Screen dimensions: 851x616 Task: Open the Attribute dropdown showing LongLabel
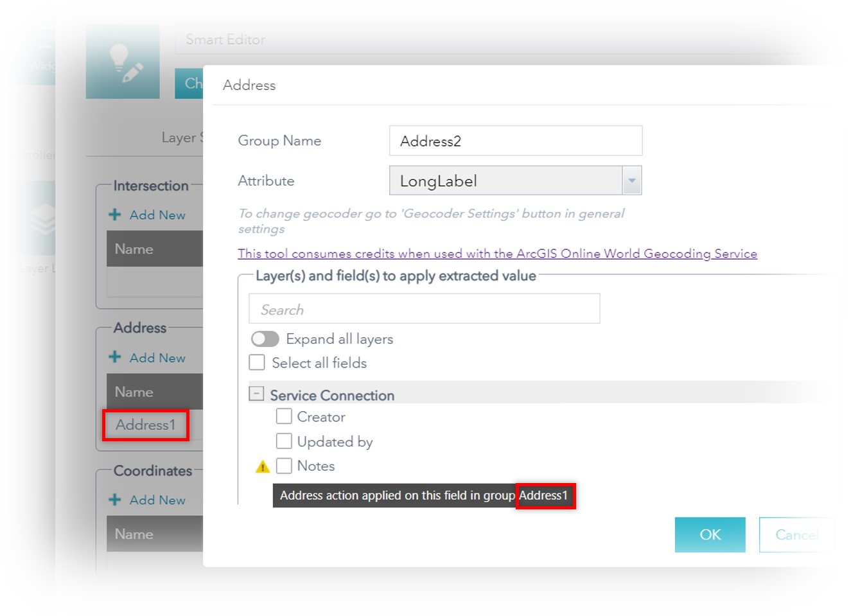tap(631, 180)
